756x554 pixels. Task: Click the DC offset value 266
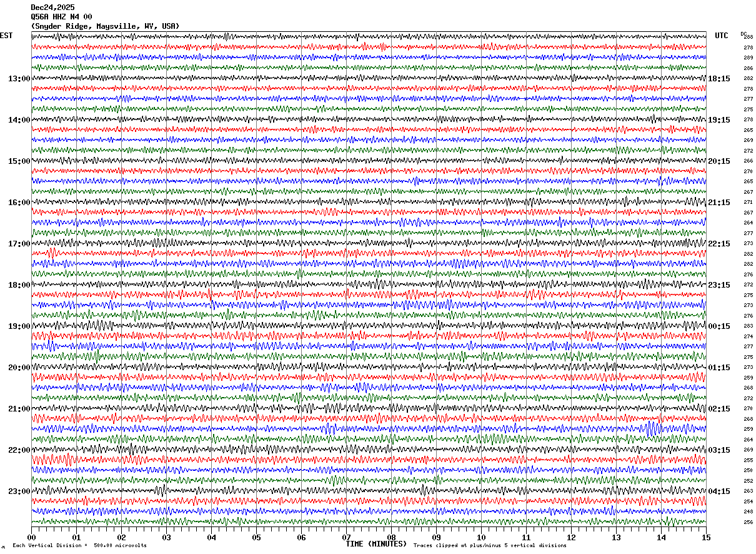(x=749, y=161)
